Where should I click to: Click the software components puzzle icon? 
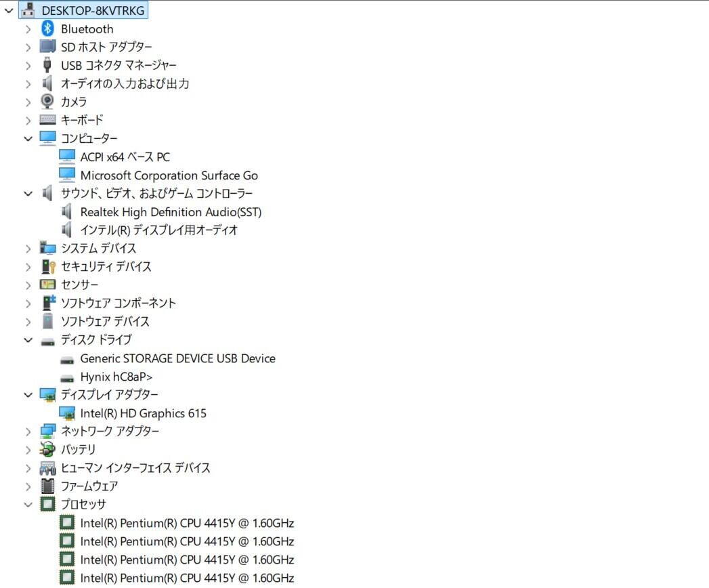[48, 303]
